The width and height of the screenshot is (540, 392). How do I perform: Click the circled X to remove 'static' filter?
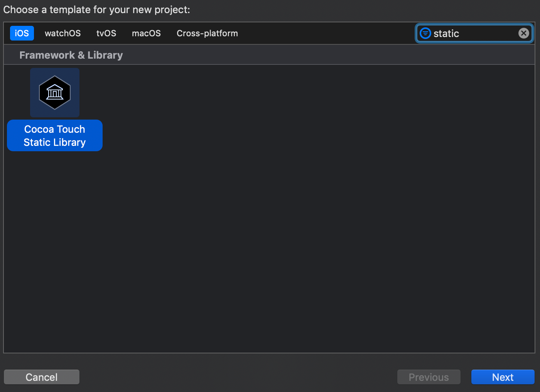click(523, 33)
